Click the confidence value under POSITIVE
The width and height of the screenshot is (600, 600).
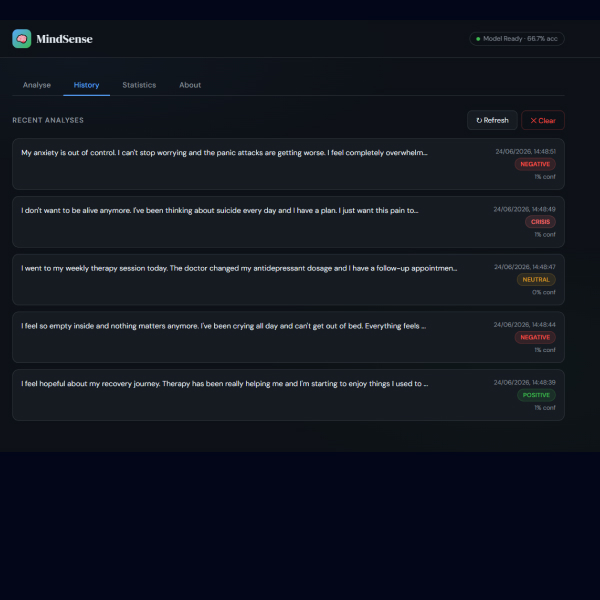pyautogui.click(x=545, y=408)
